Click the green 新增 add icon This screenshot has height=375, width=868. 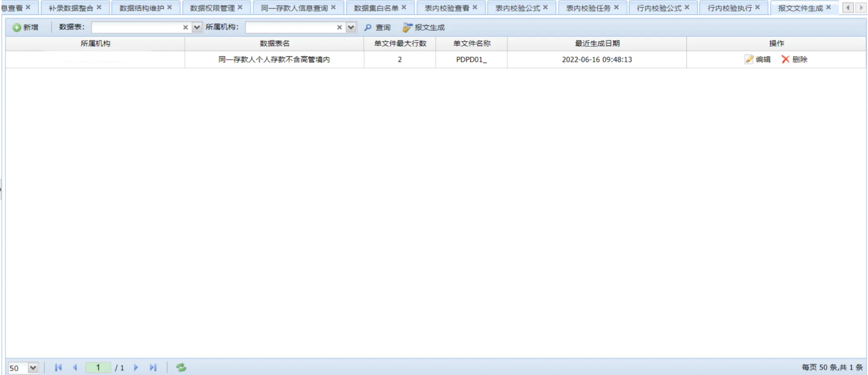17,28
